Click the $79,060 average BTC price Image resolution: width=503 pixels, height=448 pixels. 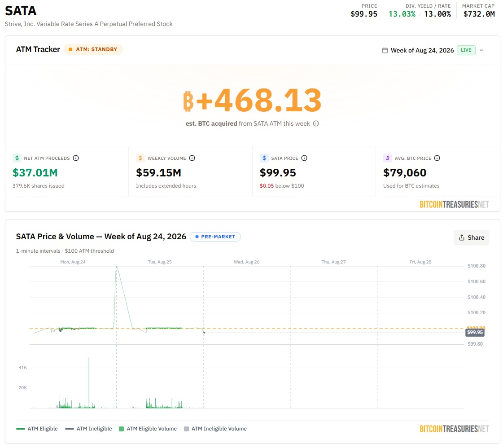click(405, 173)
